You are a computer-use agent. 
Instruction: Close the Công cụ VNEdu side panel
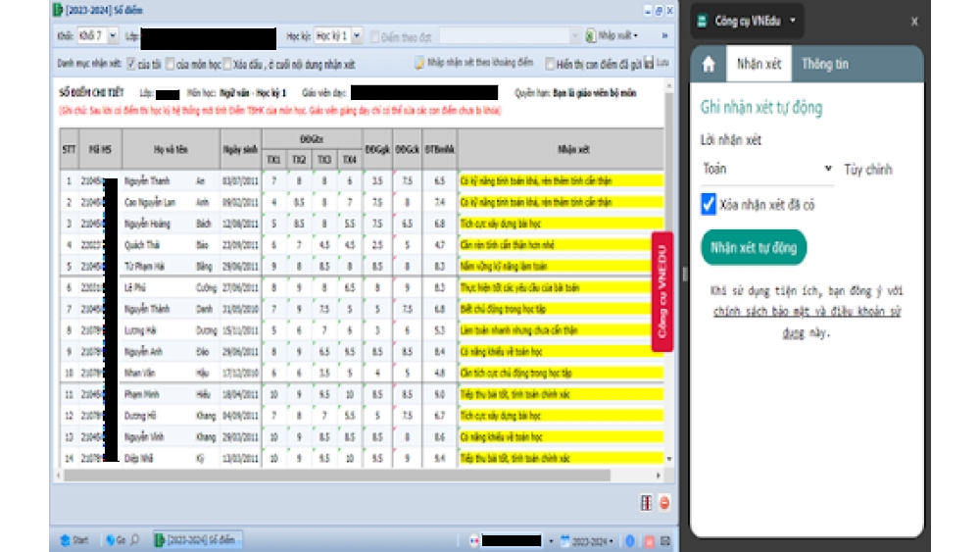[x=914, y=22]
